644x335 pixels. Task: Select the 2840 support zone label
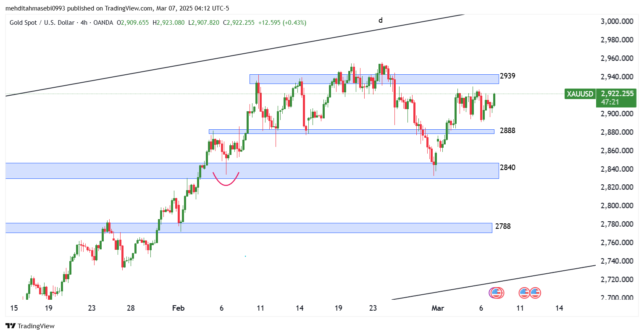(507, 167)
